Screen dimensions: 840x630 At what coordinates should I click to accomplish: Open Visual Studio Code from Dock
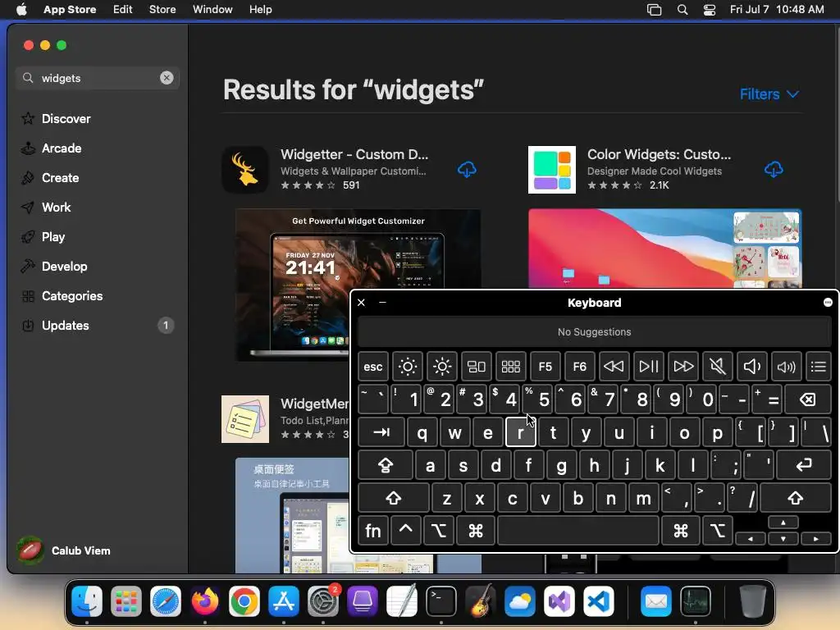tap(598, 601)
